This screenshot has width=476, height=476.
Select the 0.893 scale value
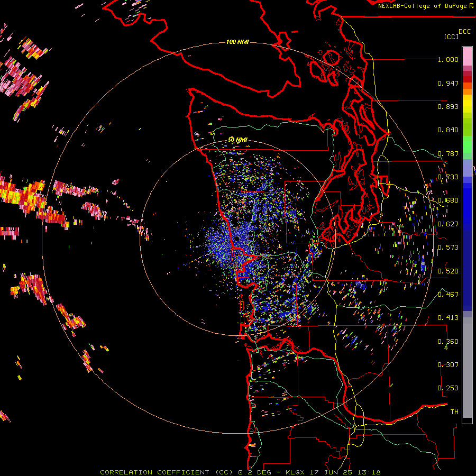click(448, 106)
